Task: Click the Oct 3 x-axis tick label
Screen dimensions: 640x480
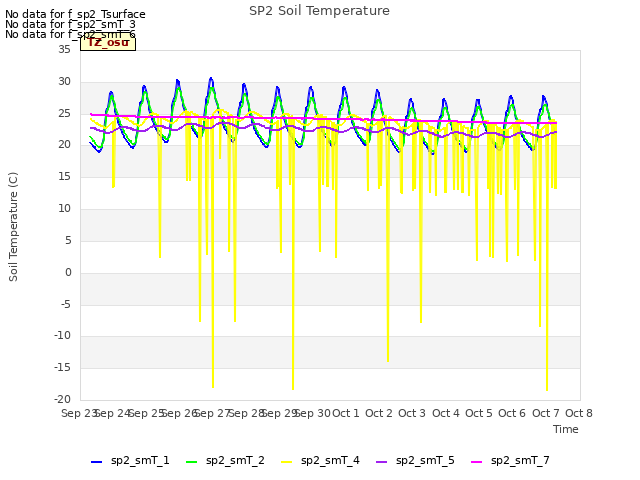Action: pyautogui.click(x=412, y=413)
